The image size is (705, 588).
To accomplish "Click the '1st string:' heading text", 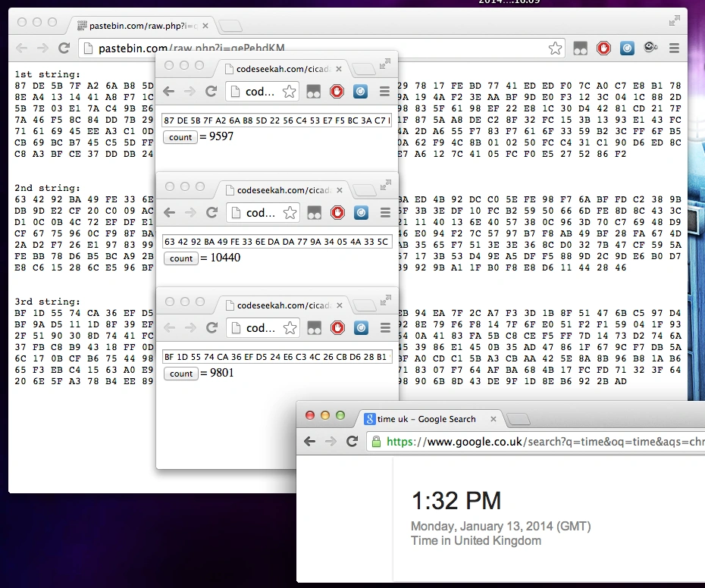I will pos(47,74).
